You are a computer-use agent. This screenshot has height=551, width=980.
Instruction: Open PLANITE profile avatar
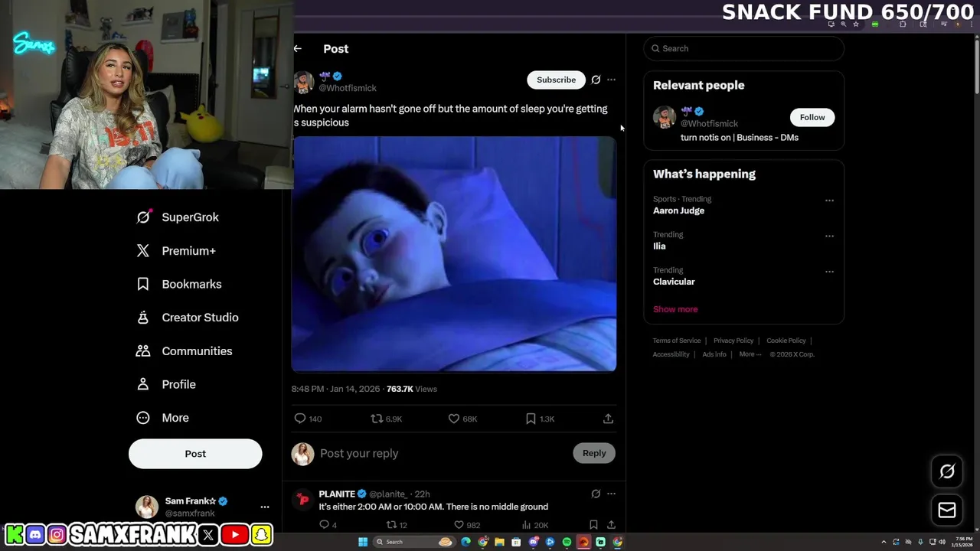(303, 500)
